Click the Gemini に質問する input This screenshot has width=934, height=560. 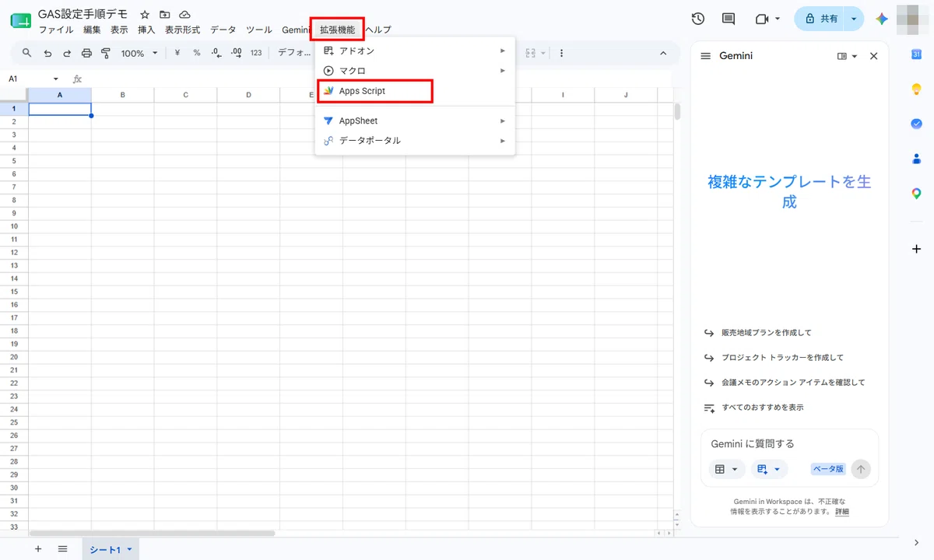point(789,443)
